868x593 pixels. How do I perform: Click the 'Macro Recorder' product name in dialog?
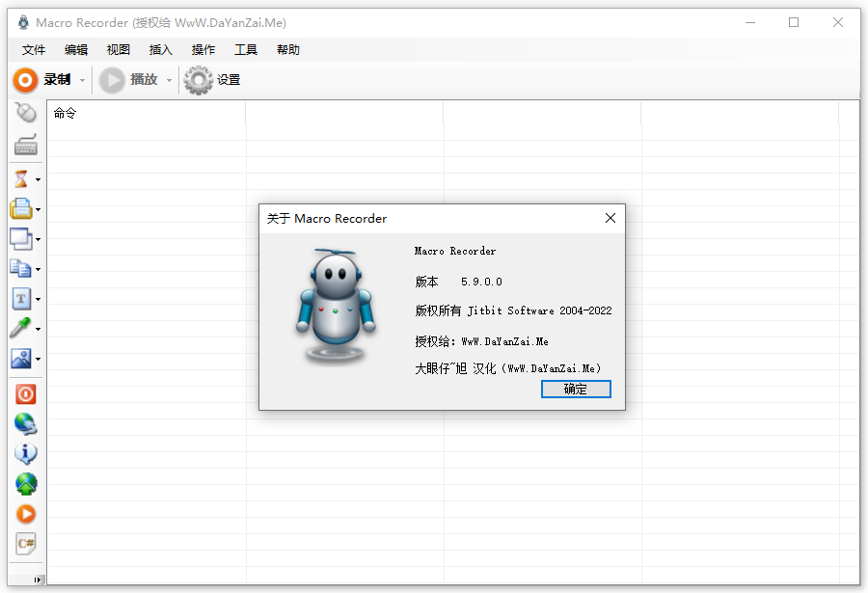455,252
